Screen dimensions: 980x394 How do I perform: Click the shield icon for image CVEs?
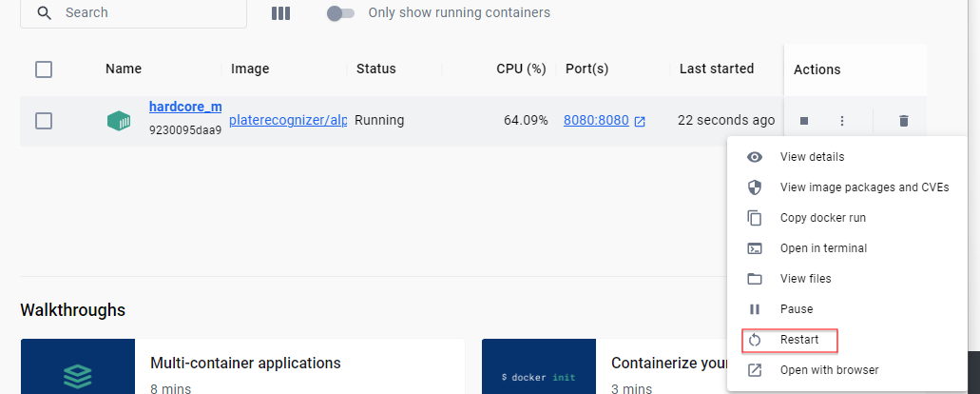tap(755, 187)
